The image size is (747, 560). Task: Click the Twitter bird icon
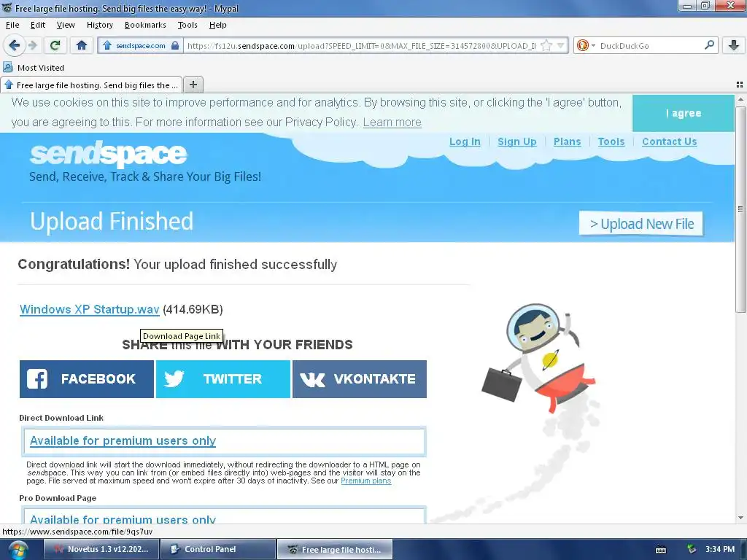pyautogui.click(x=174, y=379)
